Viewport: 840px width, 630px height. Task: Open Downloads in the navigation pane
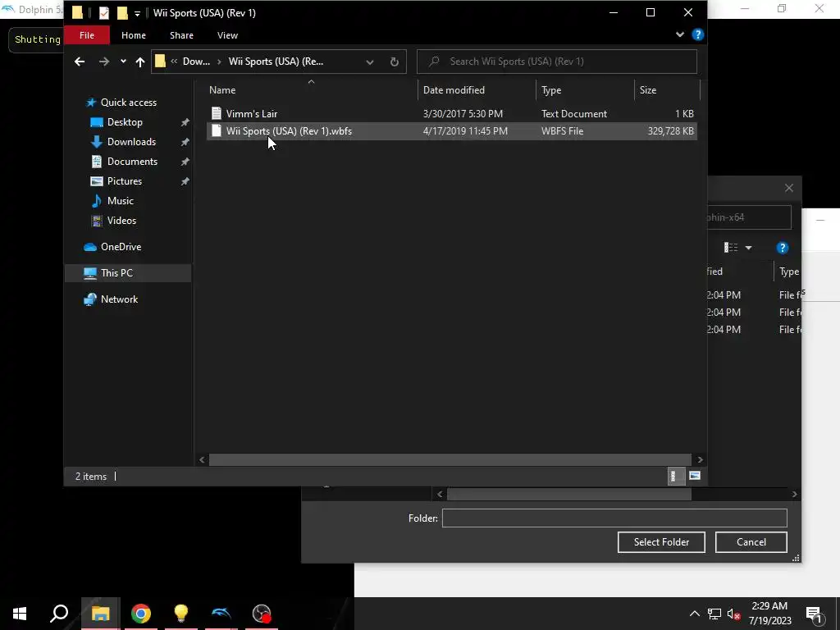coord(132,142)
